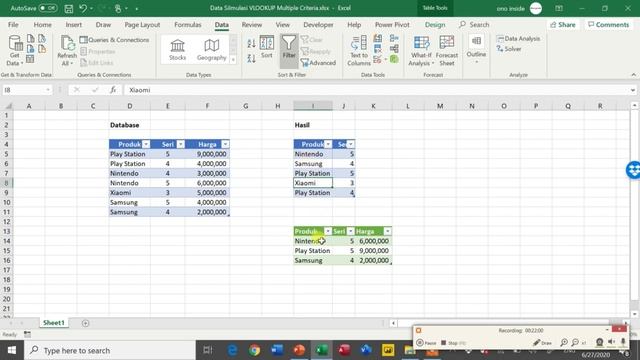Image resolution: width=640 pixels, height=360 pixels.
Task: Select the Xiaomi cell in Database table
Action: click(x=129, y=193)
